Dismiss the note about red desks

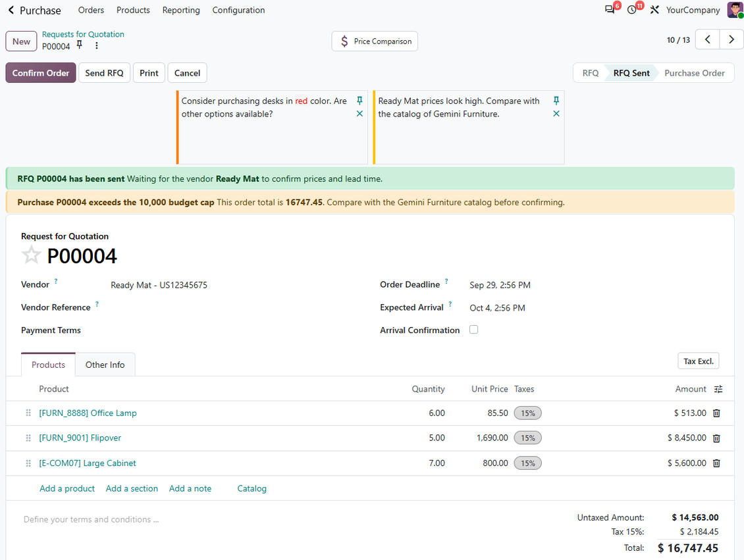(359, 114)
